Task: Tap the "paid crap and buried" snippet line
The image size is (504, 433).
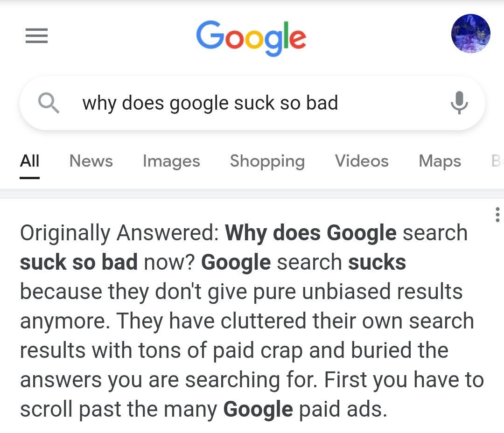Action: point(312,350)
